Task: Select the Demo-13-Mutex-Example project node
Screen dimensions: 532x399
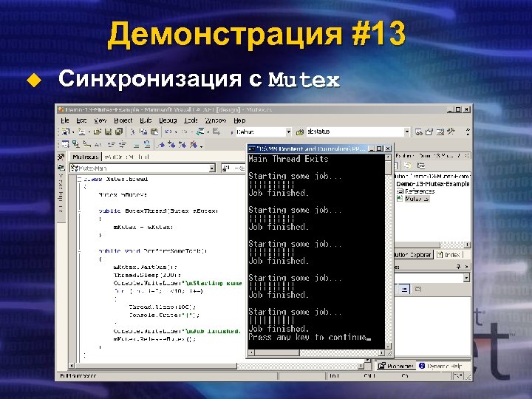Action: (432, 184)
